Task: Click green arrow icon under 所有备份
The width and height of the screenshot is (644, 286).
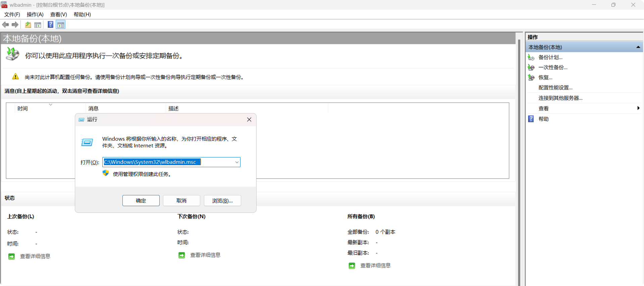Action: pos(352,266)
